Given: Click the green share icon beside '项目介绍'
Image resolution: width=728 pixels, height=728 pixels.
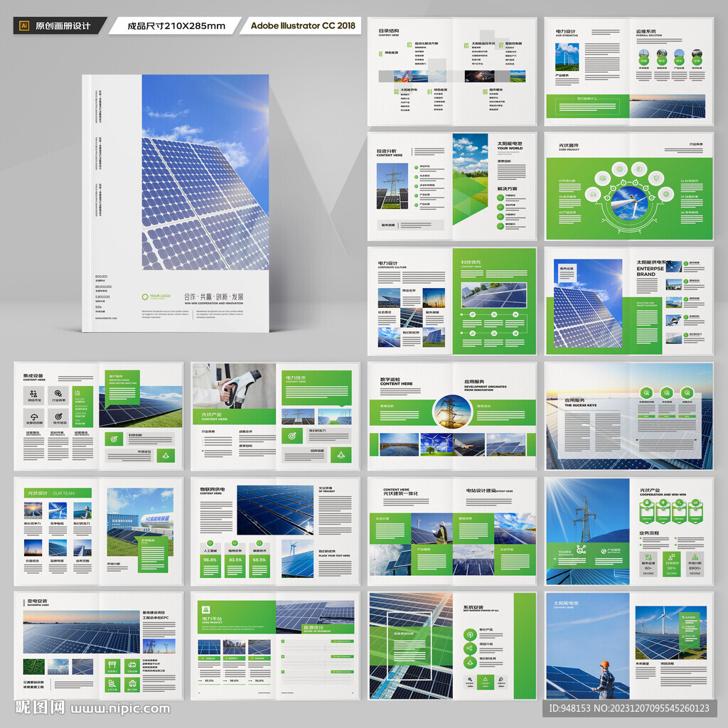Looking at the screenshot, I should tap(471, 648).
